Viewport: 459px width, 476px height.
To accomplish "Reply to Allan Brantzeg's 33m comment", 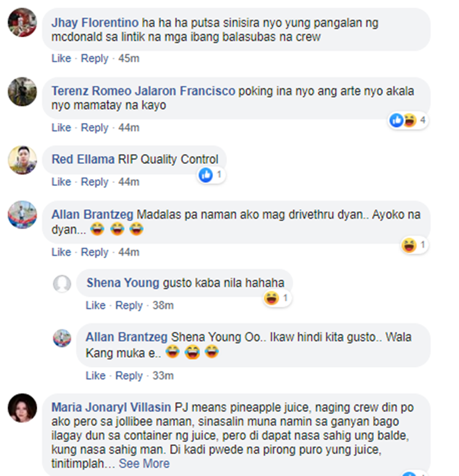I will (x=129, y=376).
